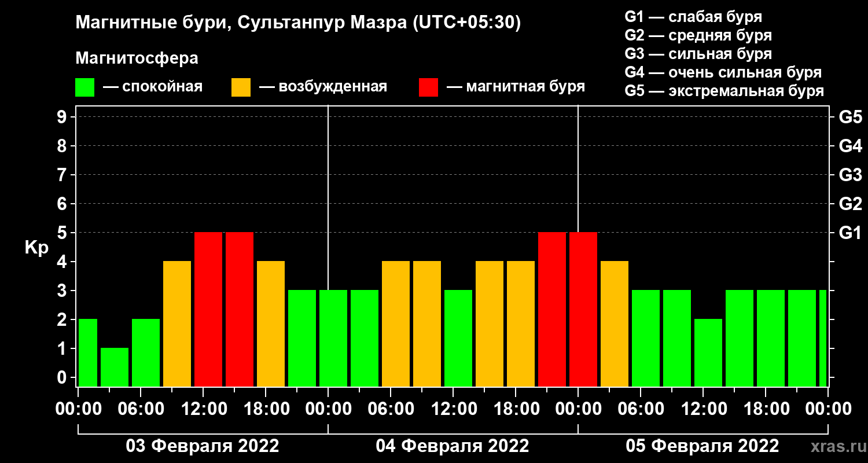Click the G1 label on right axis
The height and width of the screenshot is (463, 868).
pyautogui.click(x=850, y=233)
